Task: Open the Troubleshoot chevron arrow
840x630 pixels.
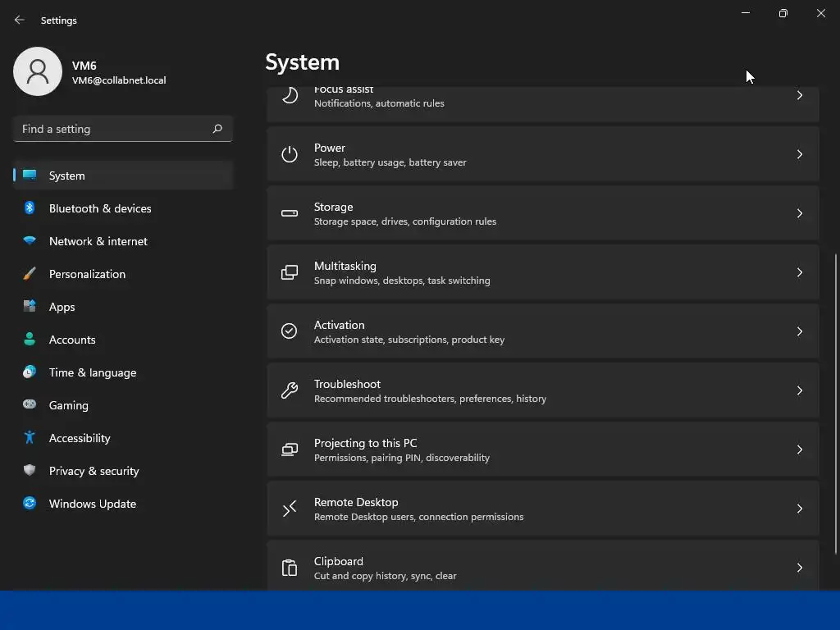Action: 800,390
